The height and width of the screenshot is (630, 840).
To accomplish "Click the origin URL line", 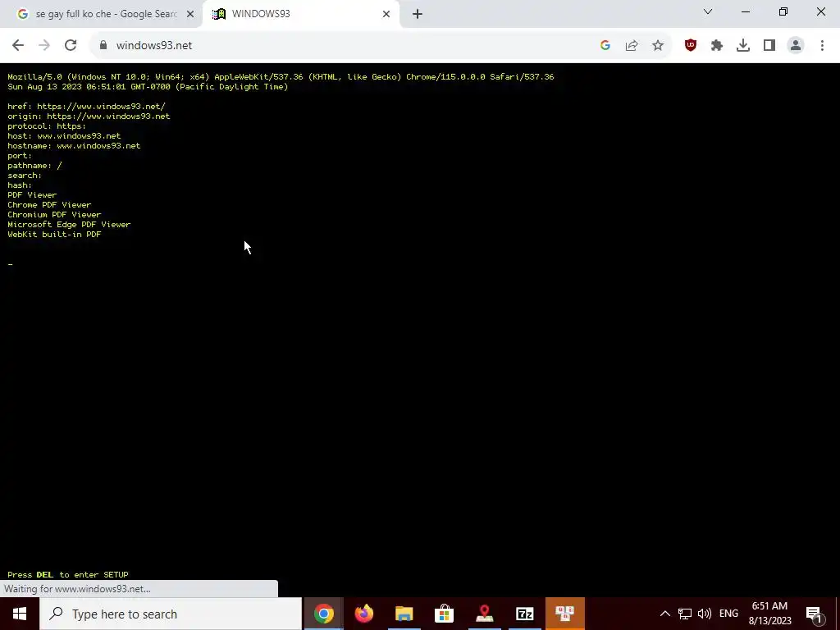I will [x=89, y=116].
